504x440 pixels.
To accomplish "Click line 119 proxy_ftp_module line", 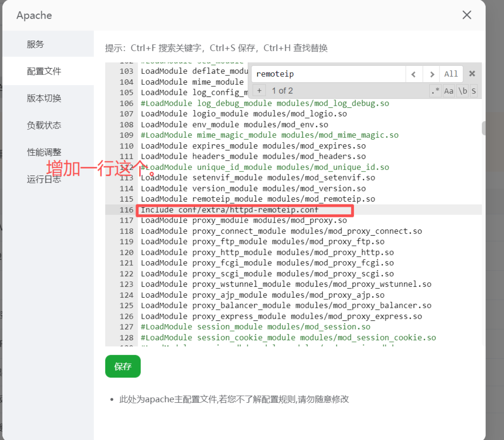I will (263, 242).
